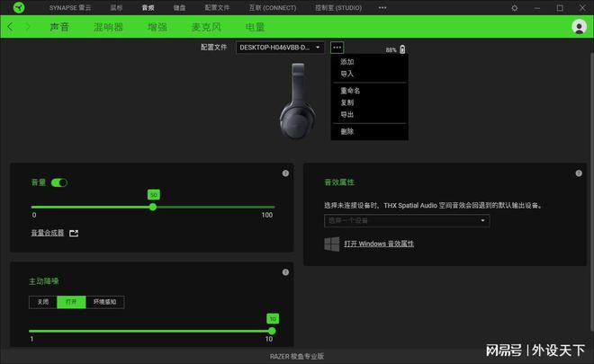Open the user account avatar

pyautogui.click(x=579, y=27)
